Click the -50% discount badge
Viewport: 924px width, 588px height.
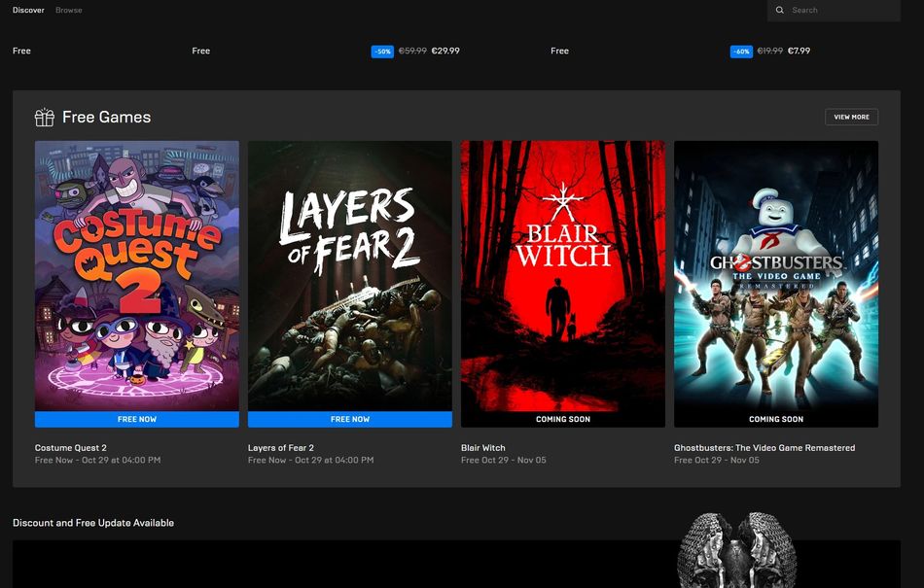[382, 52]
